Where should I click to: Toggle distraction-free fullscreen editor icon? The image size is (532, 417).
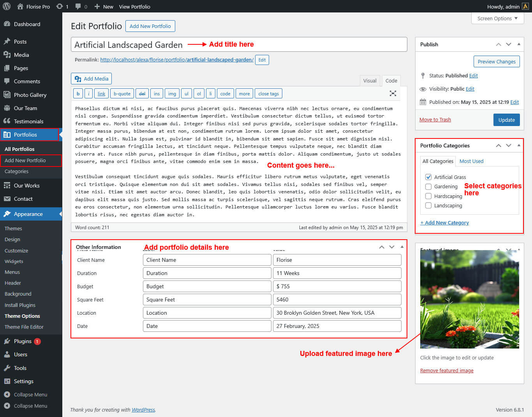[x=393, y=93]
